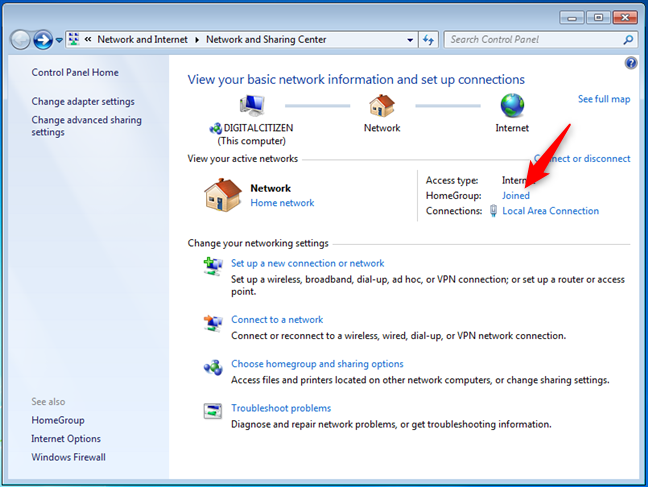The width and height of the screenshot is (648, 487).
Task: Expand breadcrumb arrow after Network and Internet
Action: [x=197, y=40]
